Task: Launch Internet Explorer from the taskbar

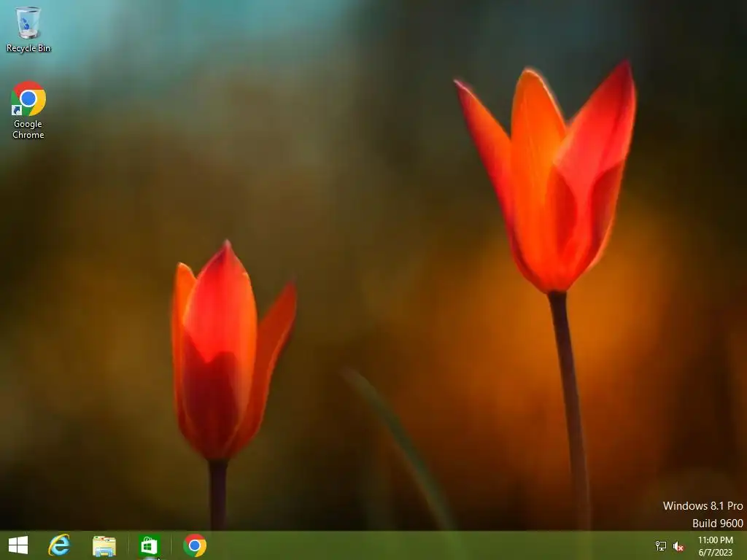Action: click(x=59, y=545)
